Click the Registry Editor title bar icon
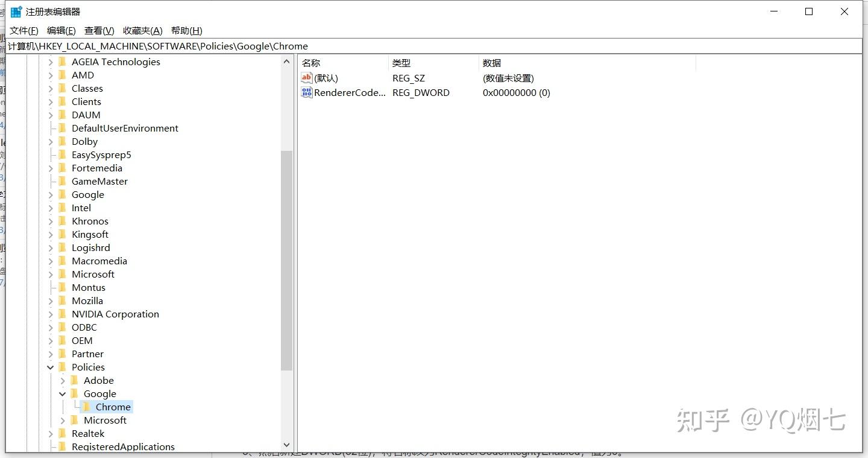Viewport: 868px width, 458px height. pos(16,11)
